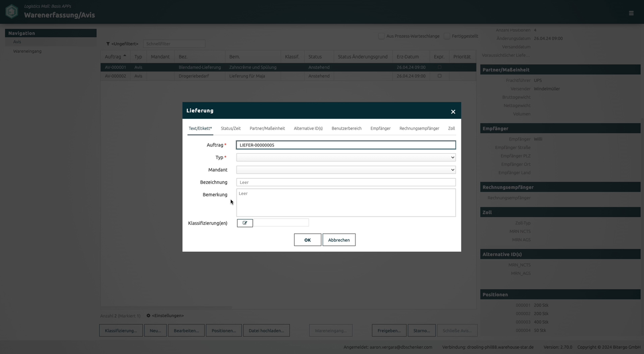
Task: Sort by the Priorität column header
Action: (x=462, y=57)
